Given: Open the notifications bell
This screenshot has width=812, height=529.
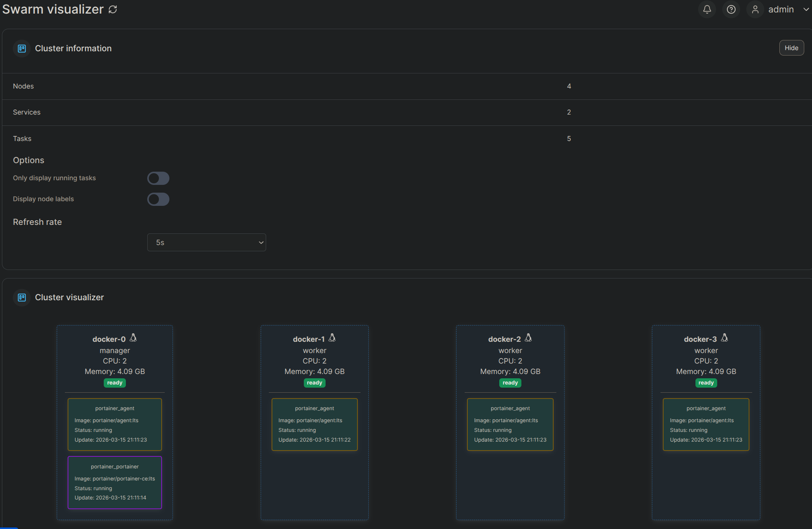Looking at the screenshot, I should click(707, 9).
